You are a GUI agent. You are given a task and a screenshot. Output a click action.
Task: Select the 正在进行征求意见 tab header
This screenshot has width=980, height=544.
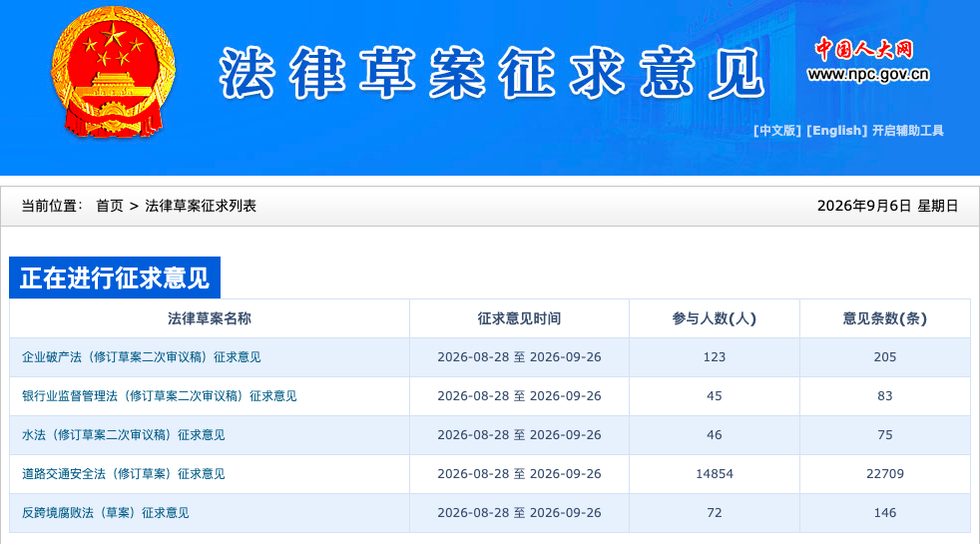(115, 277)
